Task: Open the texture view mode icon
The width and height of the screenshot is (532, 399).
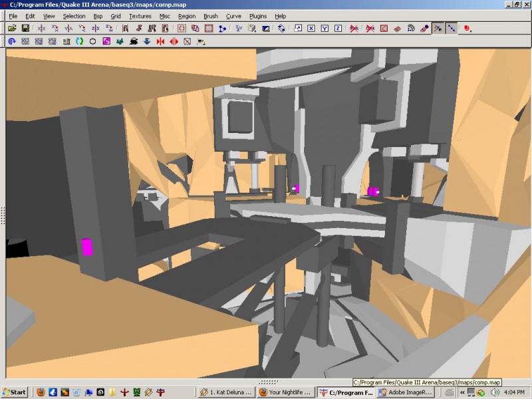Action: (x=252, y=29)
